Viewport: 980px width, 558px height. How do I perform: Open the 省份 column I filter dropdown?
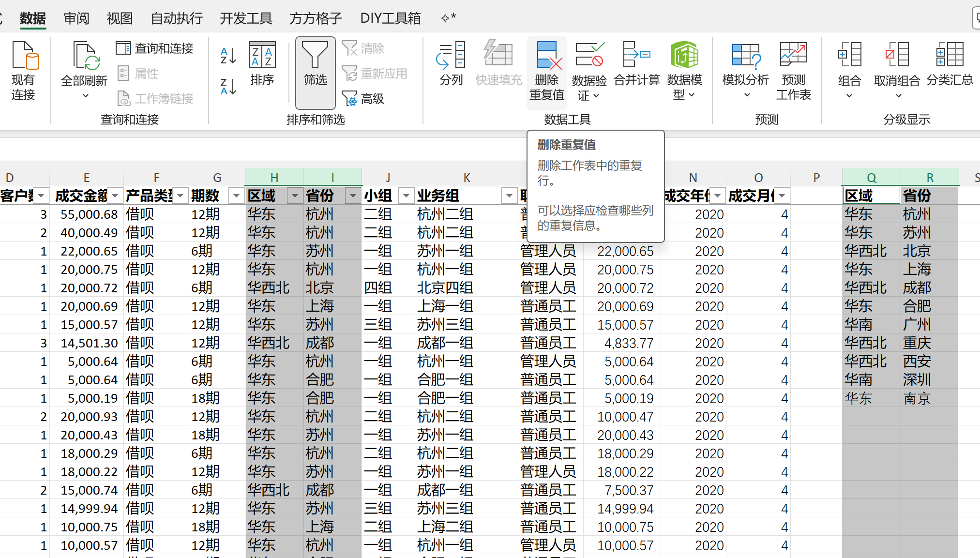click(353, 196)
